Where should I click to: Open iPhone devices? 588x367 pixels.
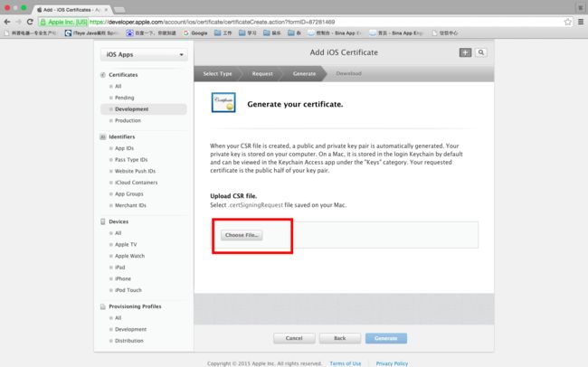[123, 279]
